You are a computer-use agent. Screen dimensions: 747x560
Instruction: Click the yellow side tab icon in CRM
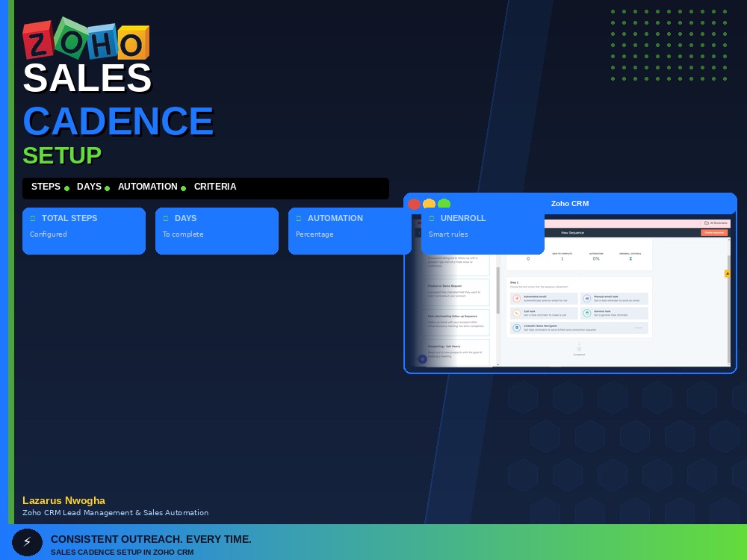pyautogui.click(x=727, y=273)
